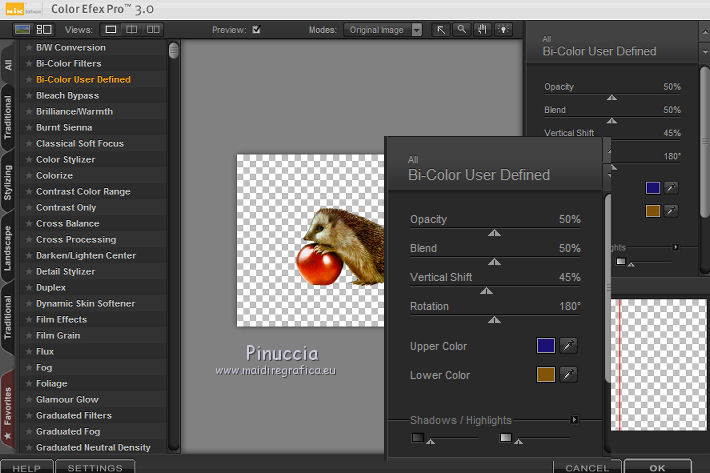Open the Favorites tab
Viewport: 710px width, 473px height.
(8, 410)
